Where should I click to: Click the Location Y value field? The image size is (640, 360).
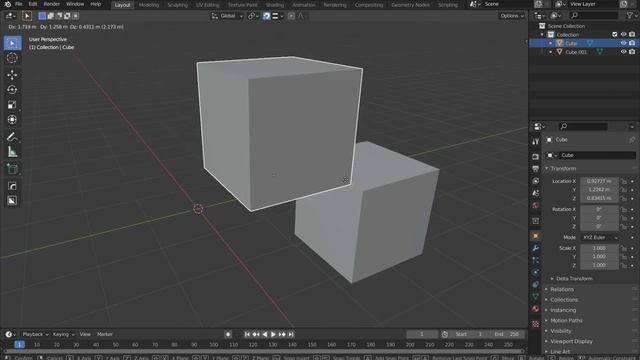click(599, 190)
